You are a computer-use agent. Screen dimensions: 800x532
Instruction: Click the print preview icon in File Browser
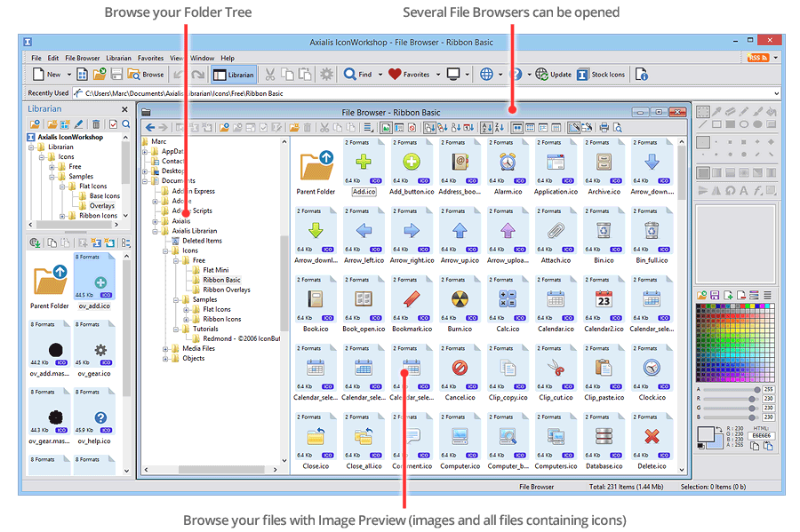tap(618, 127)
